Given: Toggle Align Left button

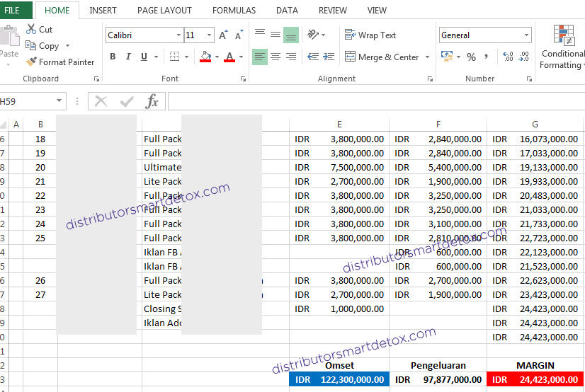Looking at the screenshot, I should click(x=260, y=57).
